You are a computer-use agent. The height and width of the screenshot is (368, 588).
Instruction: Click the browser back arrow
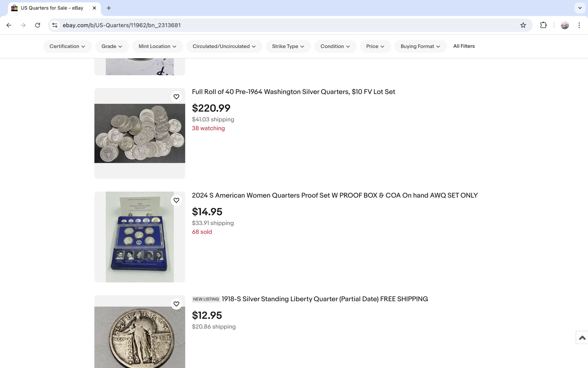point(9,25)
